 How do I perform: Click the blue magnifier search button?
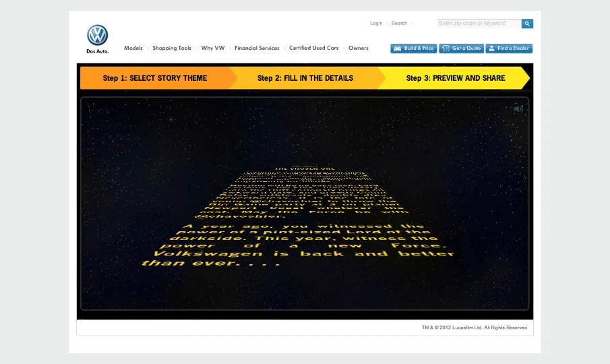[527, 24]
